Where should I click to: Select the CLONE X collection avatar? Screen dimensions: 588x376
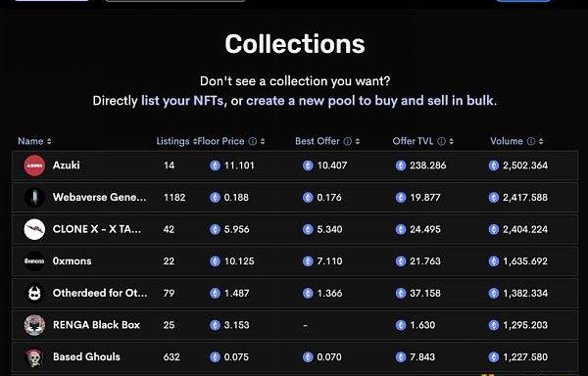pos(34,229)
